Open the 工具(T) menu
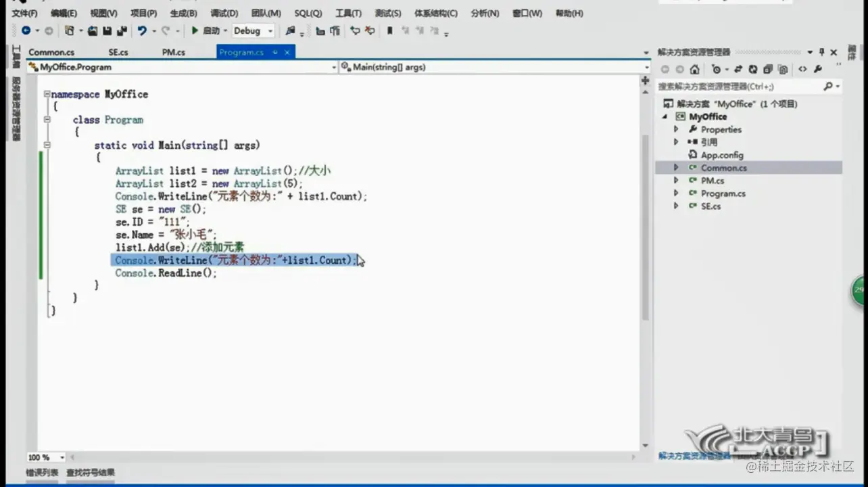This screenshot has width=868, height=487. tap(348, 13)
